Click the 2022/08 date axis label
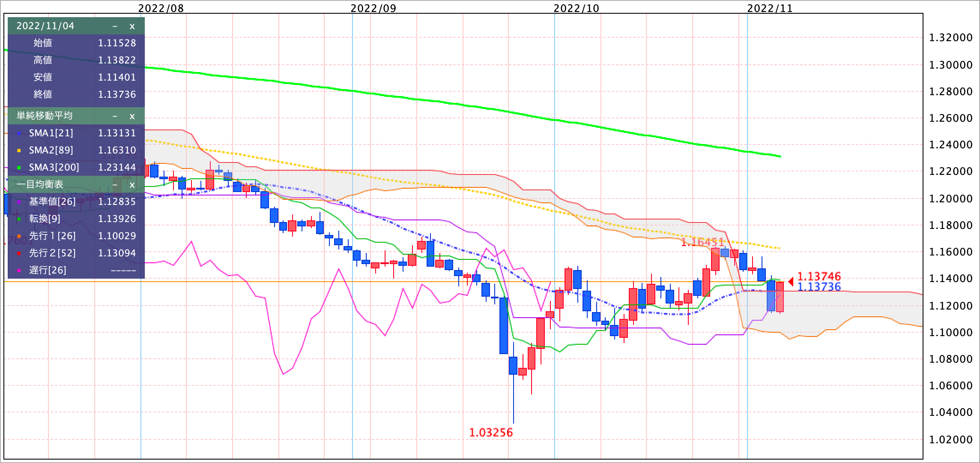 (161, 8)
